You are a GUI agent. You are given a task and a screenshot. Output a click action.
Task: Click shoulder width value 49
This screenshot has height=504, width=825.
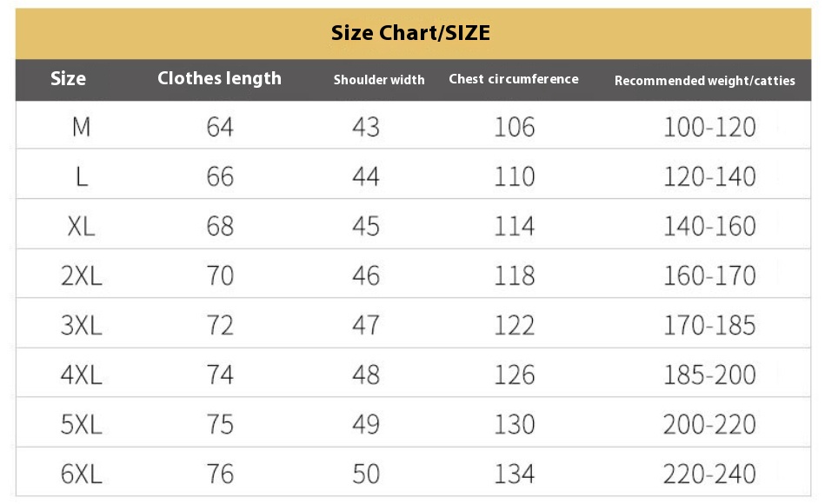[366, 424]
